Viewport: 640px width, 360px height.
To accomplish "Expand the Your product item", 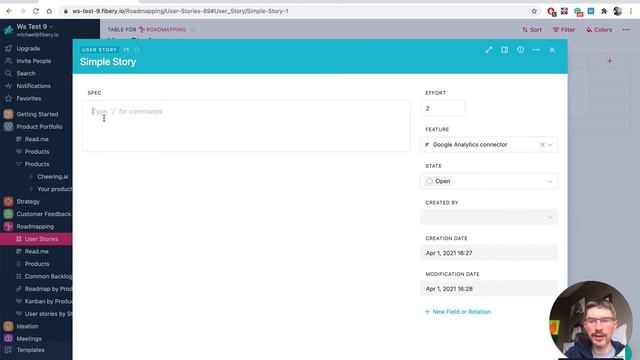I will [x=31, y=189].
